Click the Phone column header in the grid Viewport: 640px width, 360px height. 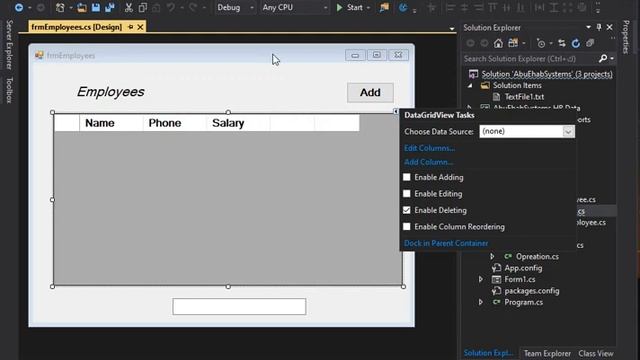click(175, 123)
